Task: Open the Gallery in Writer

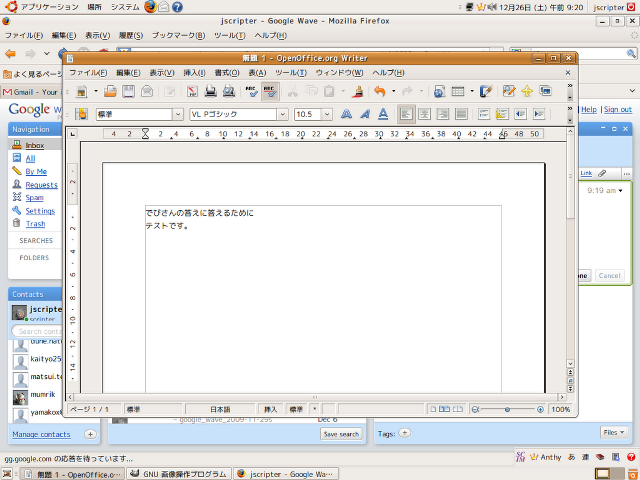Action: [545, 91]
